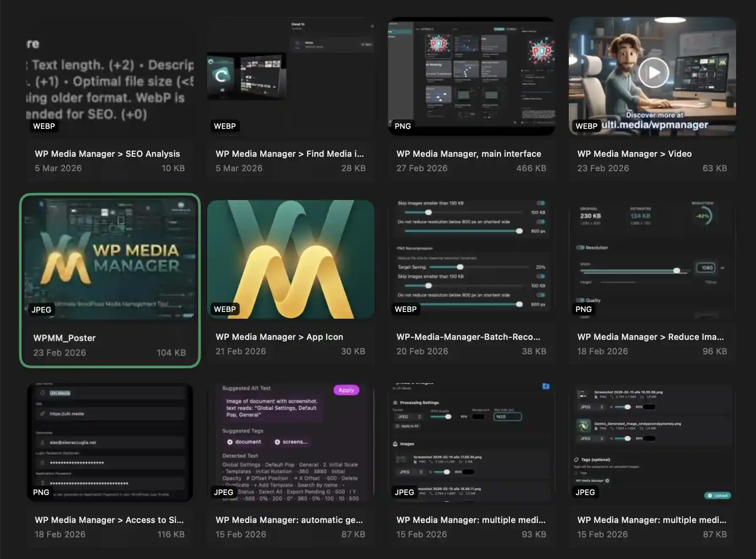Click the '116 KB' file size

[x=171, y=534]
